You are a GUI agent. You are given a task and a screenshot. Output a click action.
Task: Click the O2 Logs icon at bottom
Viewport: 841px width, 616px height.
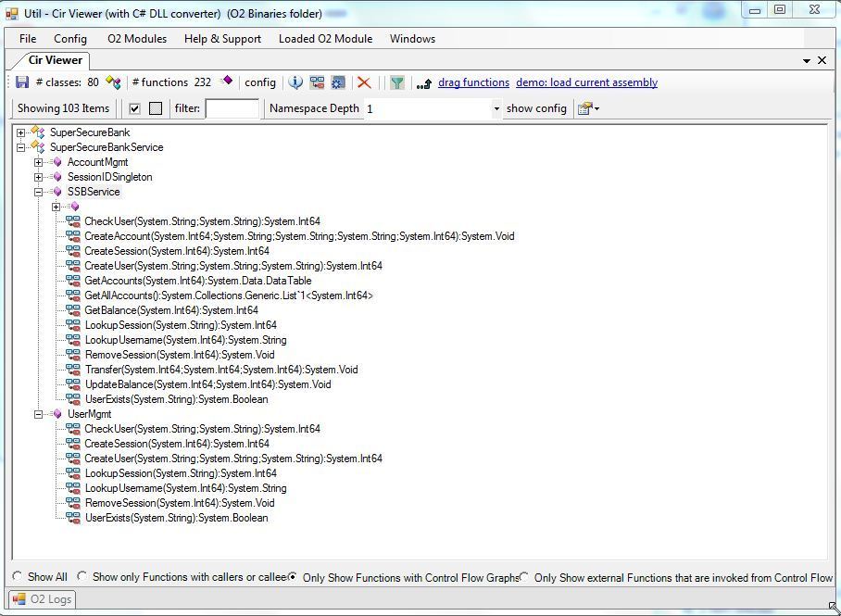tap(19, 599)
